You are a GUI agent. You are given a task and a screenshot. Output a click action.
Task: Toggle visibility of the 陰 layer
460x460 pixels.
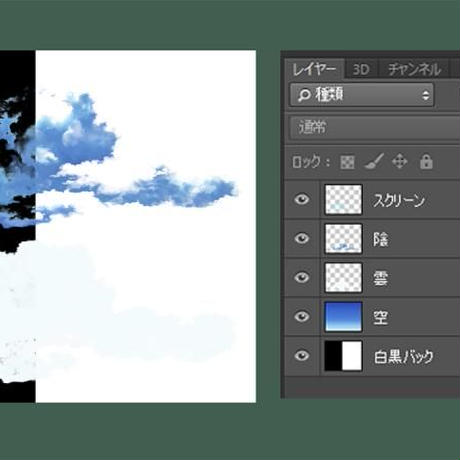click(x=302, y=239)
